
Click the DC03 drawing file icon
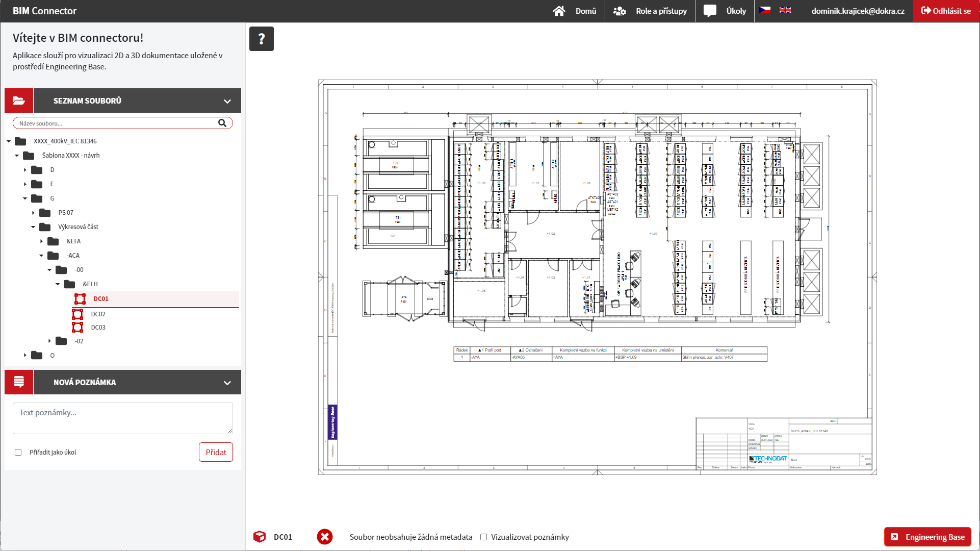coord(78,327)
